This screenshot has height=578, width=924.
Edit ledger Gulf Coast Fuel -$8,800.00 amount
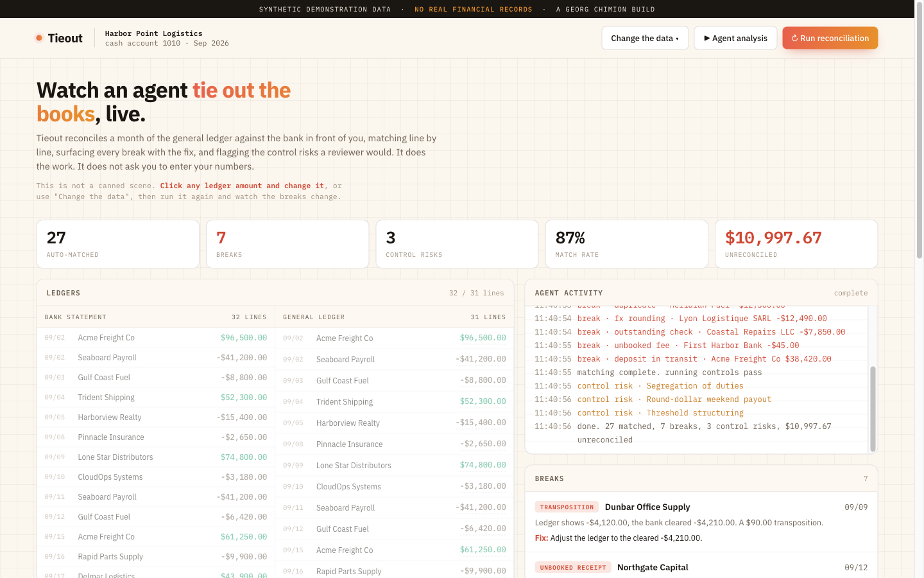pyautogui.click(x=483, y=380)
